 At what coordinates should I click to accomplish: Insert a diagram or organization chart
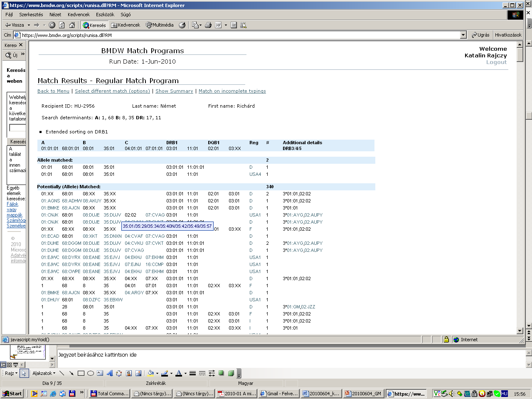(119, 373)
